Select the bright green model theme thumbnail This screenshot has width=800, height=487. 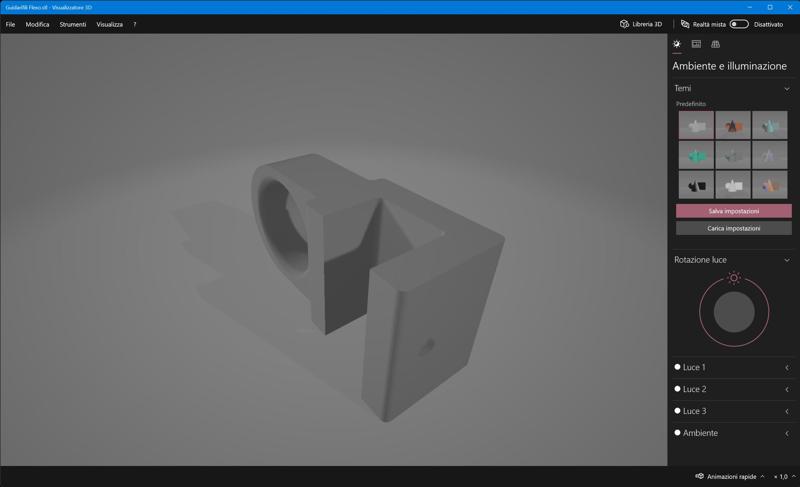696,155
